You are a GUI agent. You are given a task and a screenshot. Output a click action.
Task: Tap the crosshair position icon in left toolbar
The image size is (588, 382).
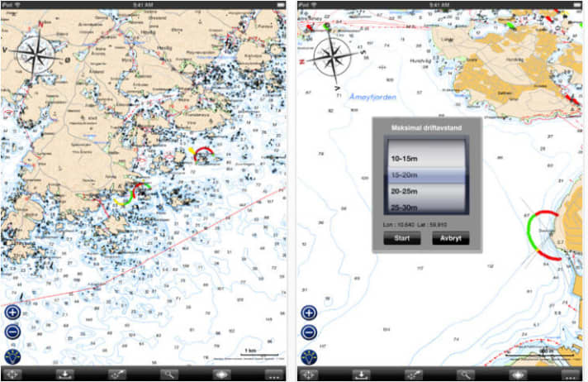click(12, 375)
